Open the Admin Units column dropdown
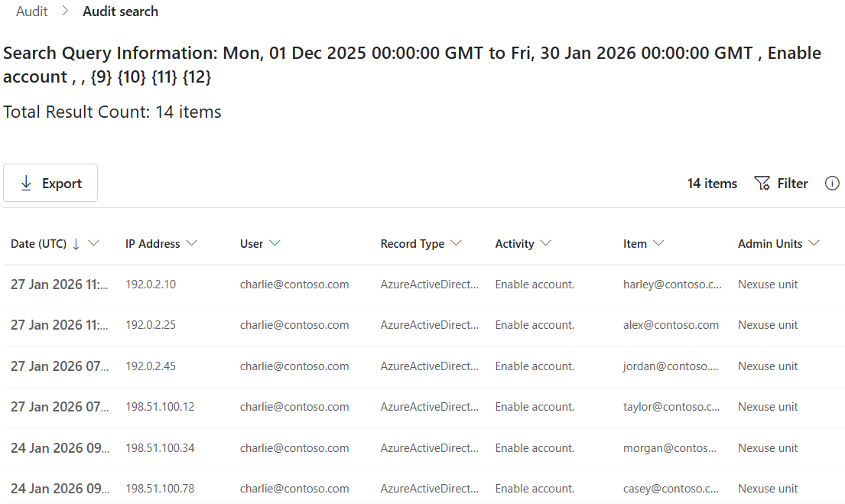 815,243
